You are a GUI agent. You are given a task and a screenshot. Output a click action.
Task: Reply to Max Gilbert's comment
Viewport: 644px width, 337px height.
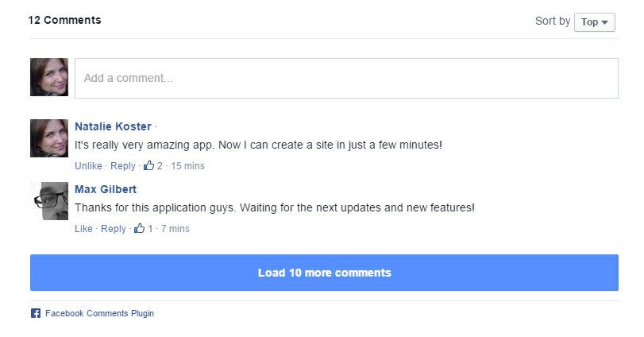point(114,229)
